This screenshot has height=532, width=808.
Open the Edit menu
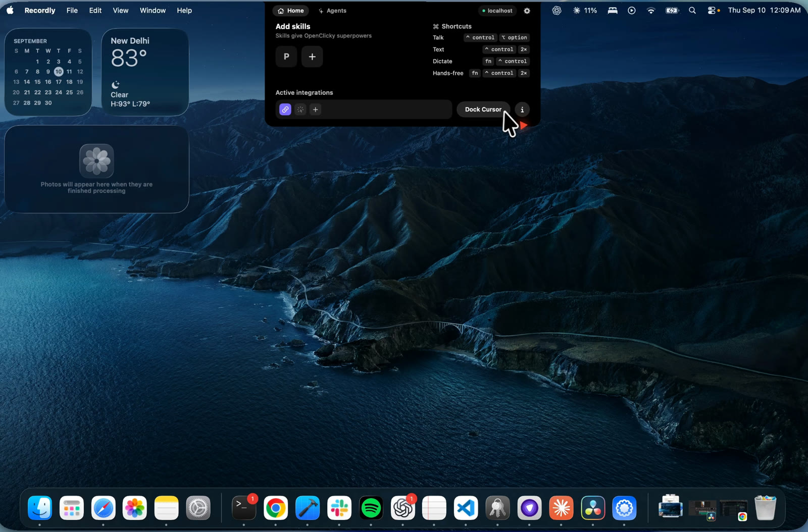coord(95,10)
